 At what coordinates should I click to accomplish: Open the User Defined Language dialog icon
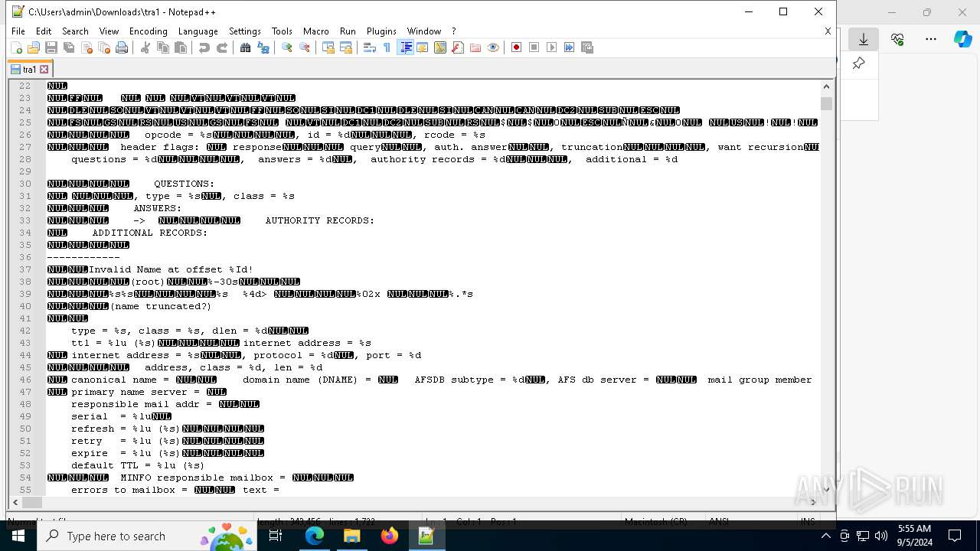pos(423,47)
